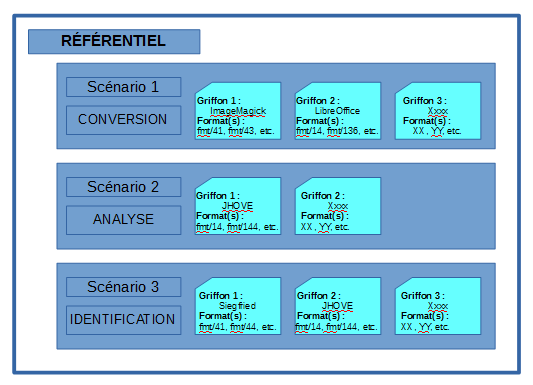Click the fmt/14, fmt/136 format text
This screenshot has width=533, height=385.
[337, 131]
